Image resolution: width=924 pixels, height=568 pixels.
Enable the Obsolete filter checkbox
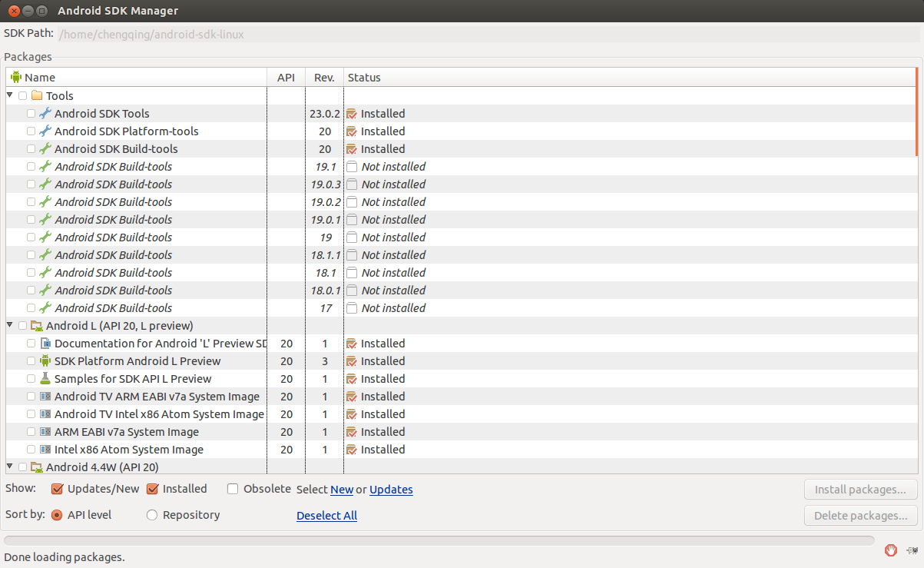pyautogui.click(x=233, y=489)
